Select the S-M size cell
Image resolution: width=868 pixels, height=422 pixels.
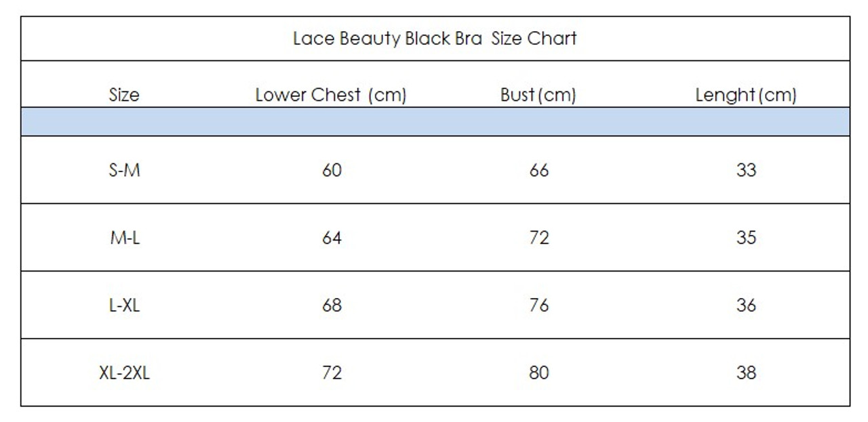tap(124, 170)
